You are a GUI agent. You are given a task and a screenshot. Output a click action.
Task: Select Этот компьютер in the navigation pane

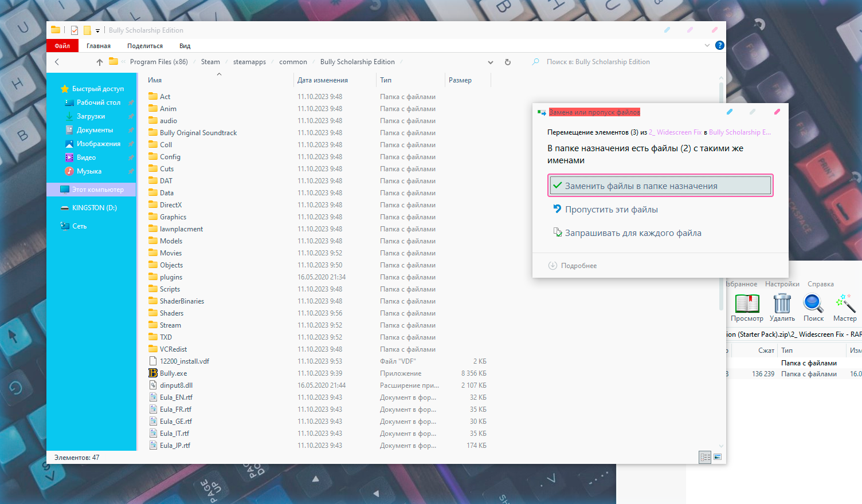(92, 190)
